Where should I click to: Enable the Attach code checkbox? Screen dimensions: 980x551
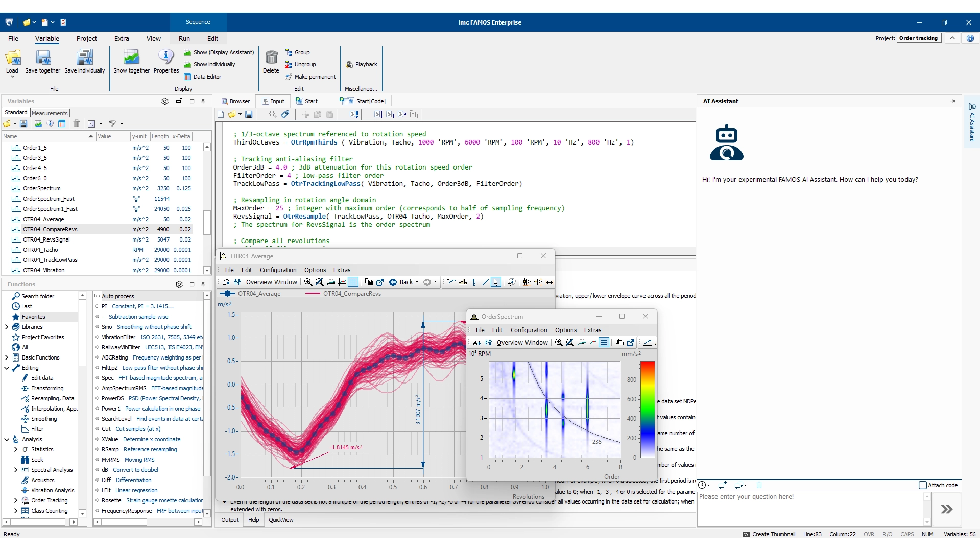(922, 485)
